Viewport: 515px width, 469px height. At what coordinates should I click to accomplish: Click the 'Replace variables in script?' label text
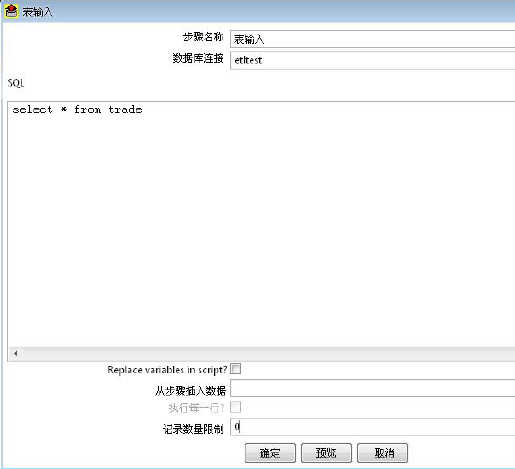tap(167, 370)
